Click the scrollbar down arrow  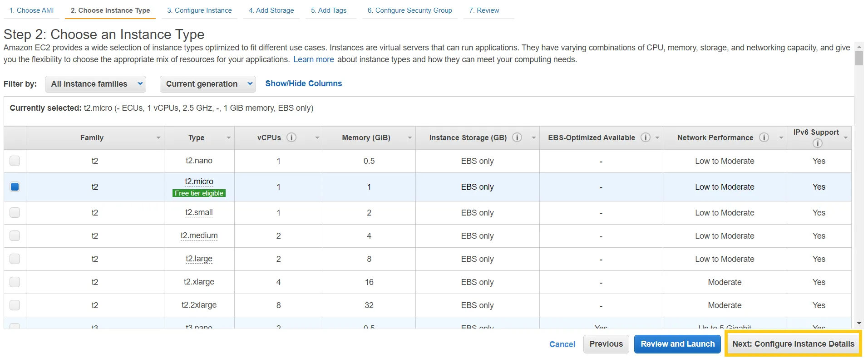point(859,324)
